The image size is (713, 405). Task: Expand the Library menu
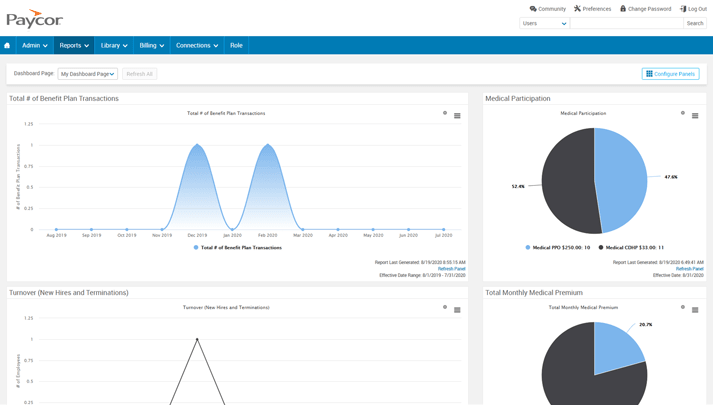(x=114, y=45)
